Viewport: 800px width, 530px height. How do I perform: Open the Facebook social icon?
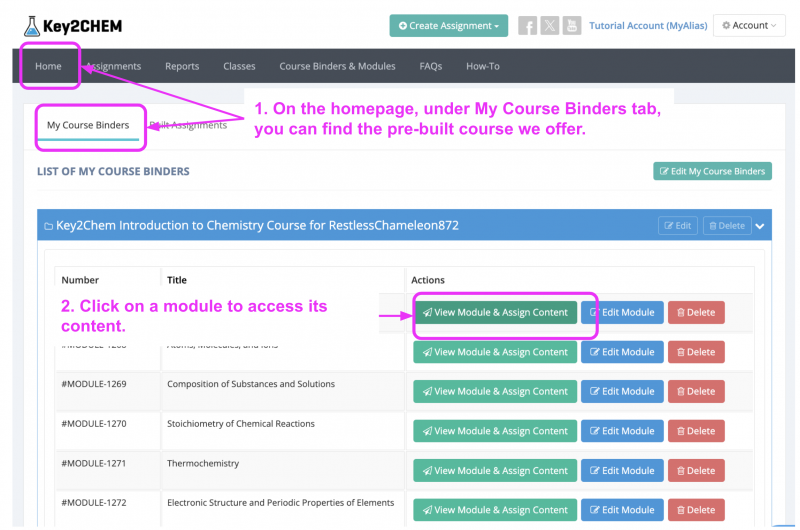pos(527,26)
